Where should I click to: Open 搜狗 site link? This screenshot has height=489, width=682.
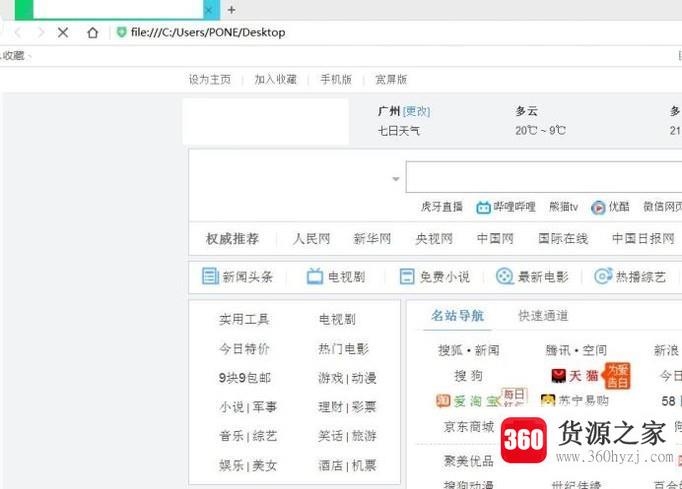pyautogui.click(x=468, y=375)
